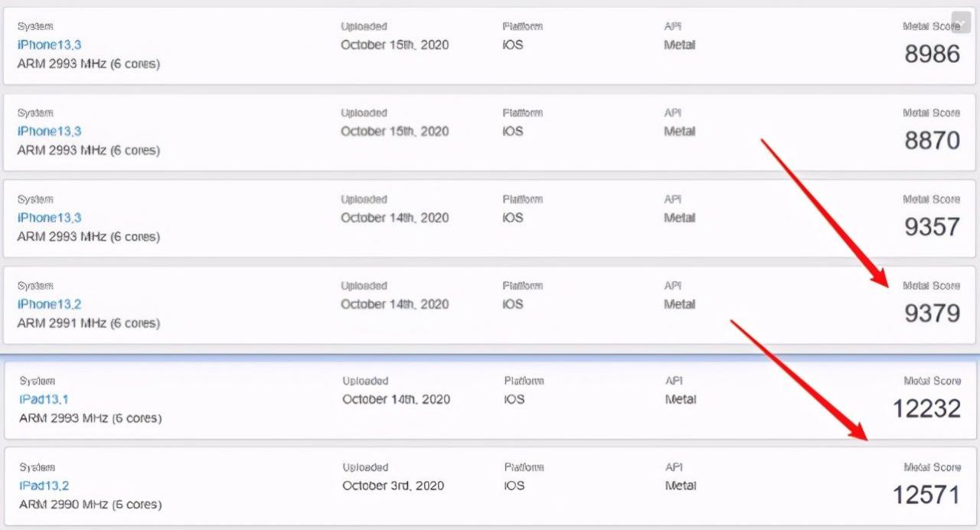Open the iPhone13,2 system link
The image size is (980, 530).
click(50, 304)
